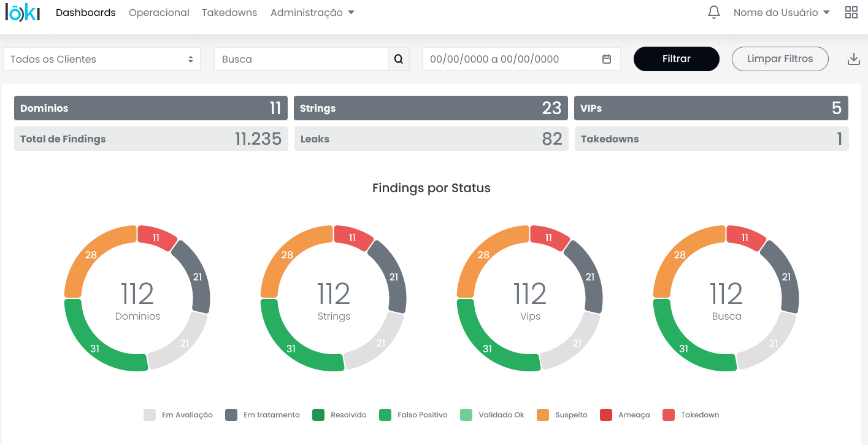Image resolution: width=868 pixels, height=445 pixels.
Task: Go to the Operacional tab
Action: pyautogui.click(x=159, y=12)
